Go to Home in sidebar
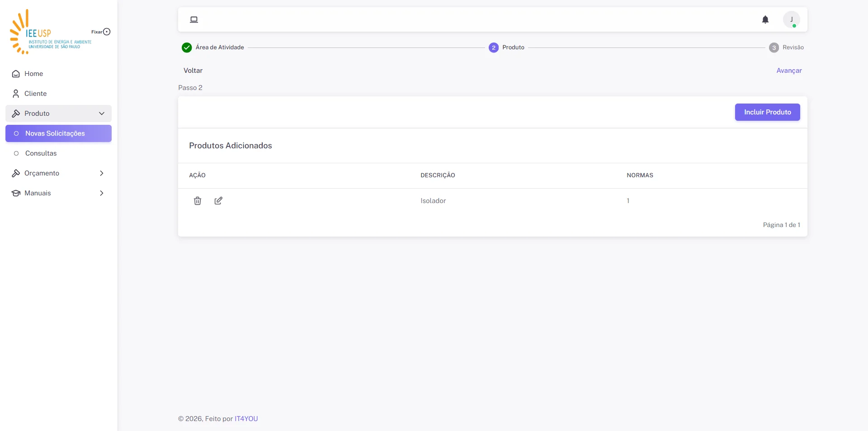This screenshot has height=431, width=868. tap(58, 74)
